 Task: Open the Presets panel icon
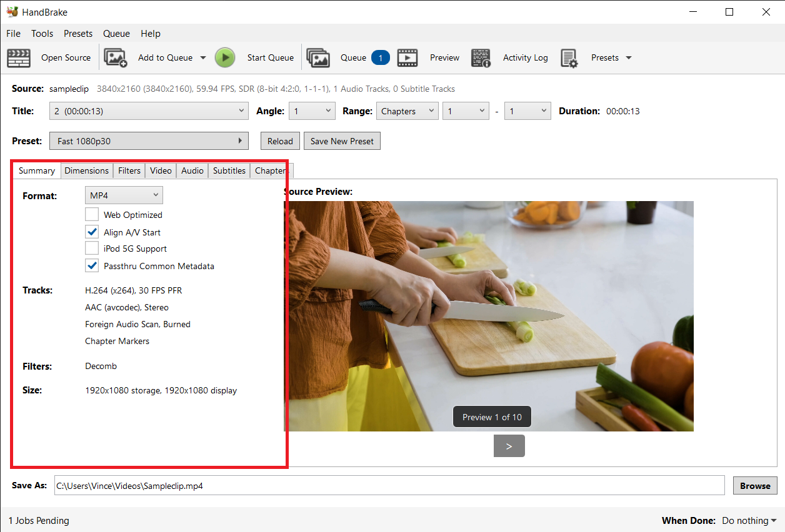[x=569, y=57]
